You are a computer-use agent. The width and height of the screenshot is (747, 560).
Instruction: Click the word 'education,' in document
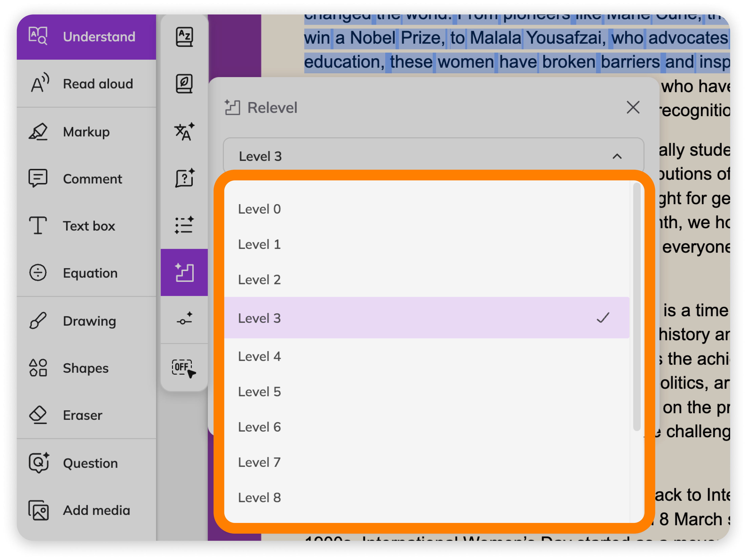[x=344, y=62]
